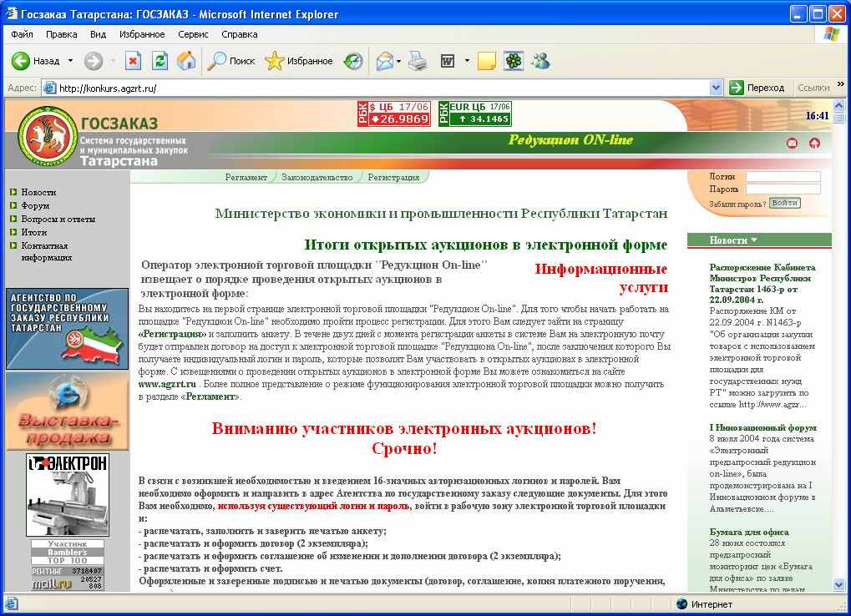The height and width of the screenshot is (616, 851).
Task: Click the Переход go button
Action: click(757, 88)
